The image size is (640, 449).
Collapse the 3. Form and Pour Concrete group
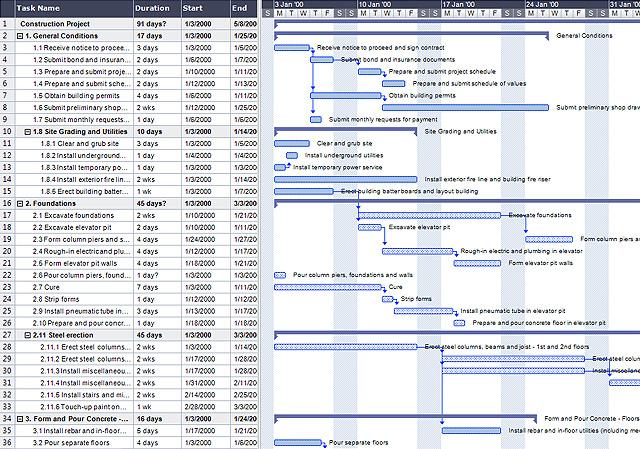[20, 419]
